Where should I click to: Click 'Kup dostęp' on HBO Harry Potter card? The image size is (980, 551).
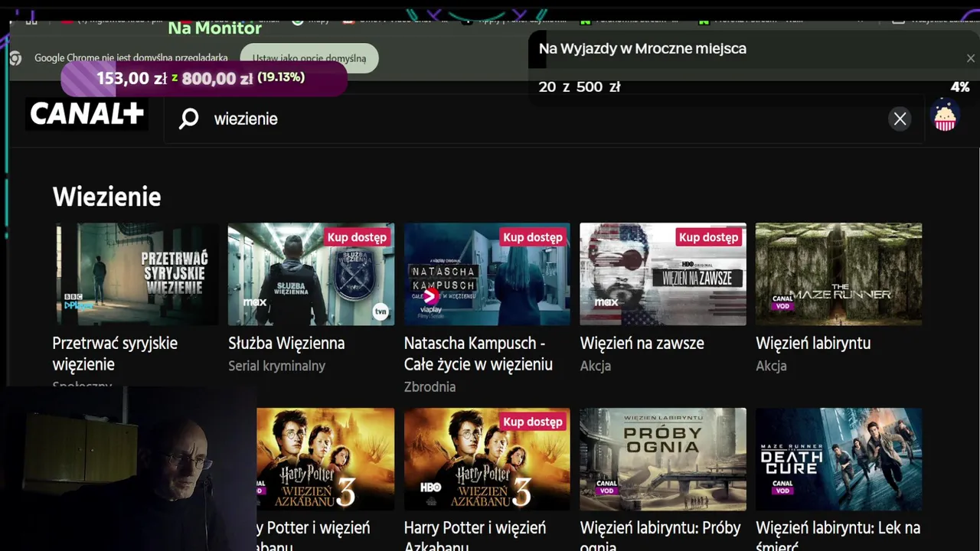pyautogui.click(x=533, y=422)
